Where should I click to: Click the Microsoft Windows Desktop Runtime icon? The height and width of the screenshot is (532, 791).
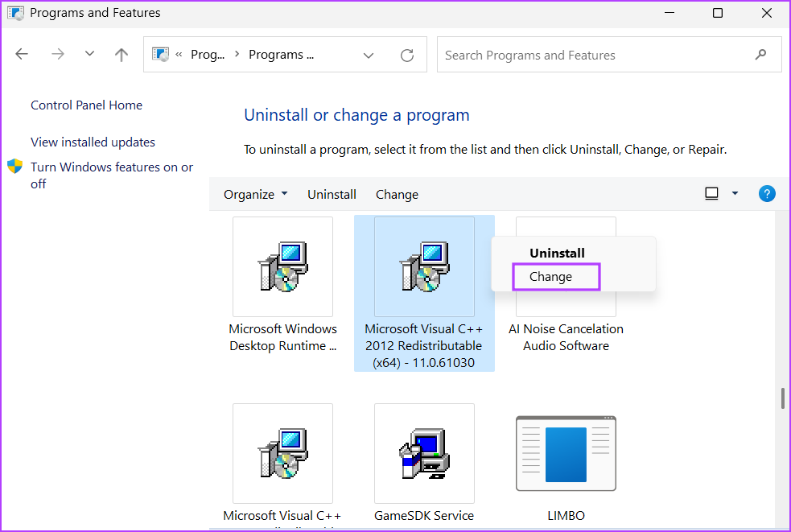(x=282, y=266)
